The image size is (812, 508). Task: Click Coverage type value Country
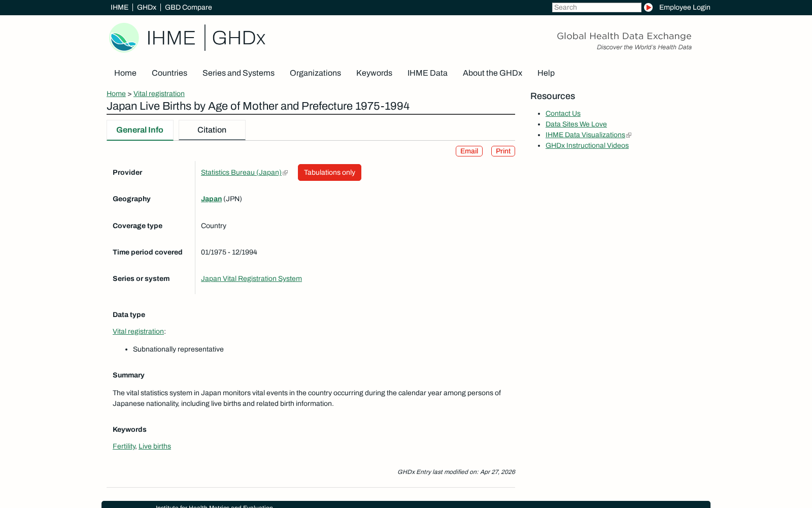[x=214, y=226]
